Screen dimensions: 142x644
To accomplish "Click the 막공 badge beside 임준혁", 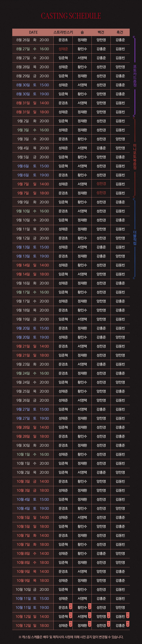I will tap(70, 616).
